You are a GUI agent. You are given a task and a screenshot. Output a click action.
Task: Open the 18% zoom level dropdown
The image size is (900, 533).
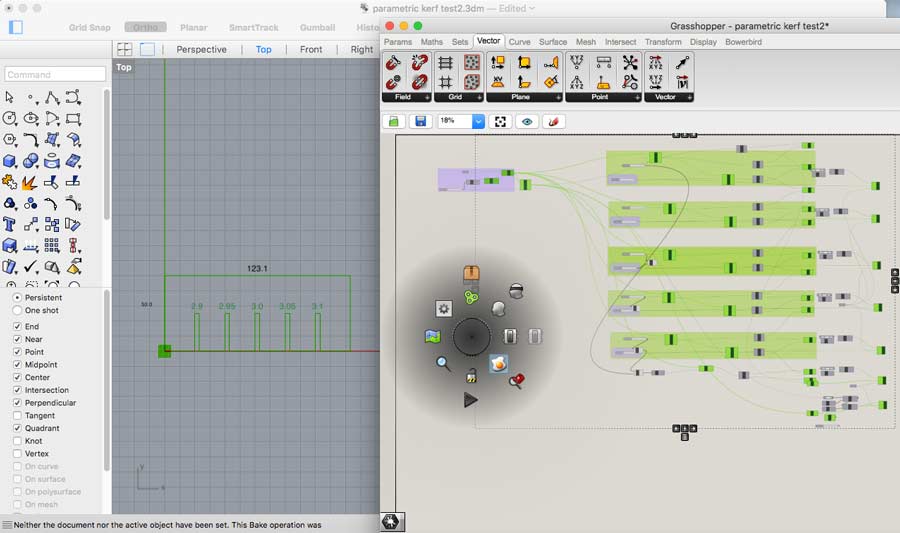pyautogui.click(x=478, y=121)
